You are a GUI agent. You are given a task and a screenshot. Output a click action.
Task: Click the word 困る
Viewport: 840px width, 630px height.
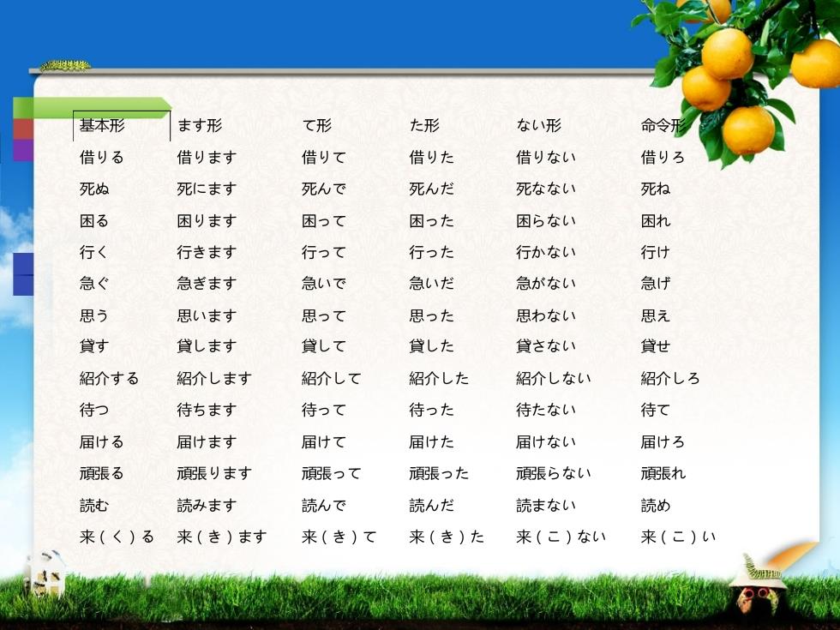tap(94, 221)
